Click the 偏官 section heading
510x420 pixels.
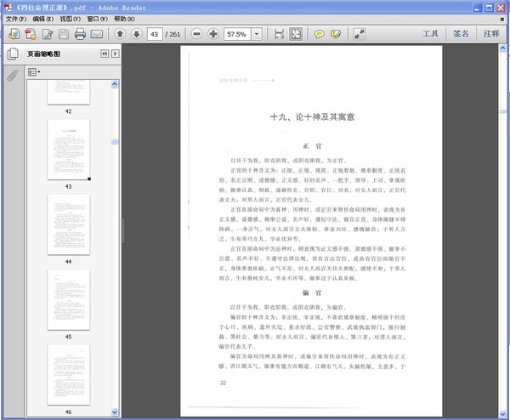[312, 292]
